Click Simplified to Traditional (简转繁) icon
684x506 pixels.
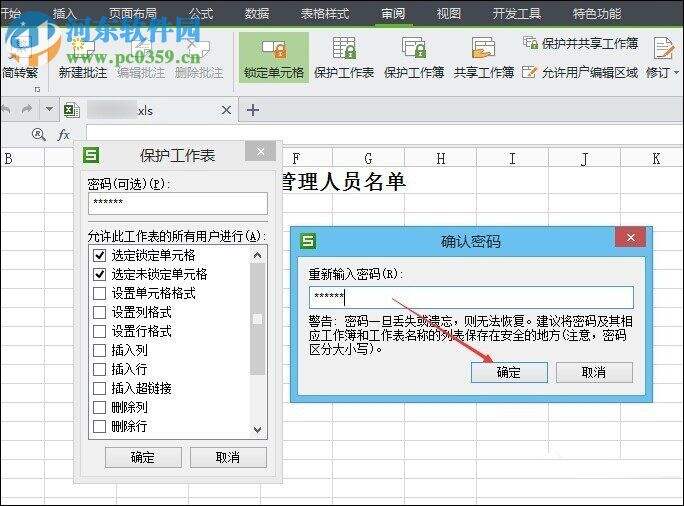point(20,58)
